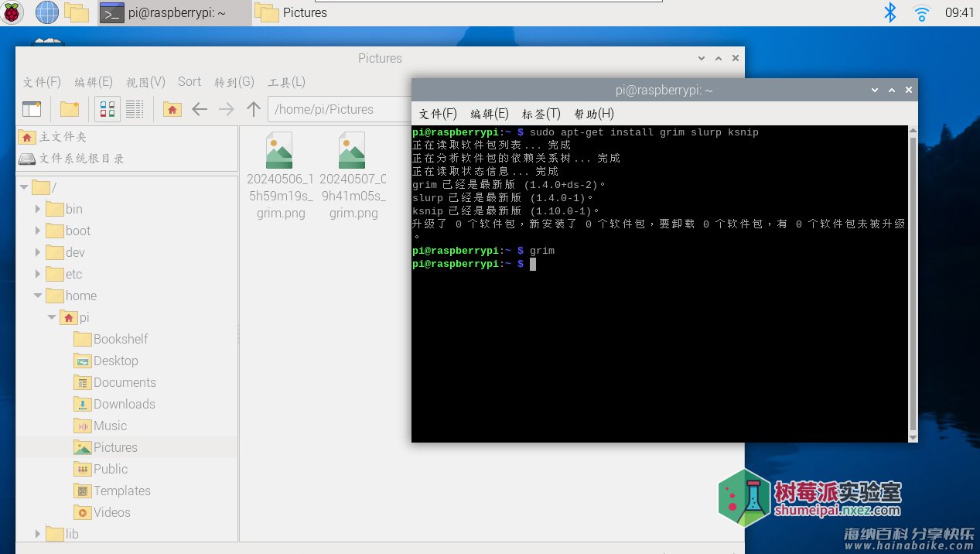This screenshot has width=980, height=554.
Task: Click the terminal vertical scrollbar
Action: (x=913, y=284)
